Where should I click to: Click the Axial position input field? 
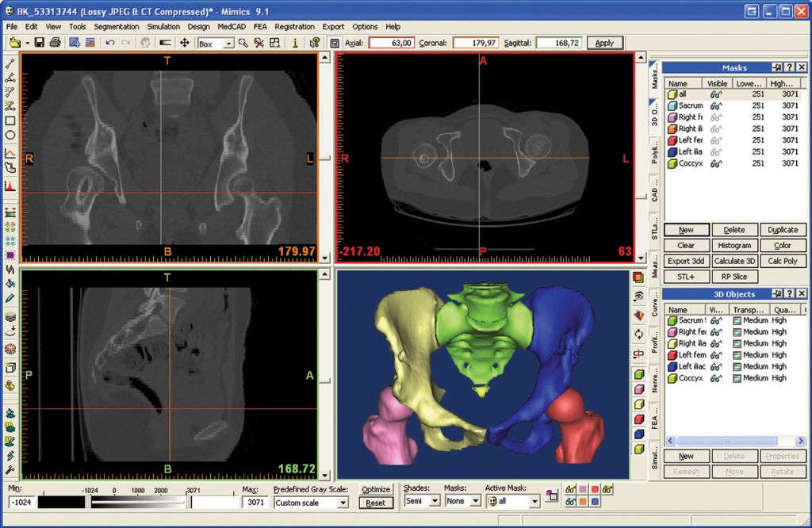point(393,43)
